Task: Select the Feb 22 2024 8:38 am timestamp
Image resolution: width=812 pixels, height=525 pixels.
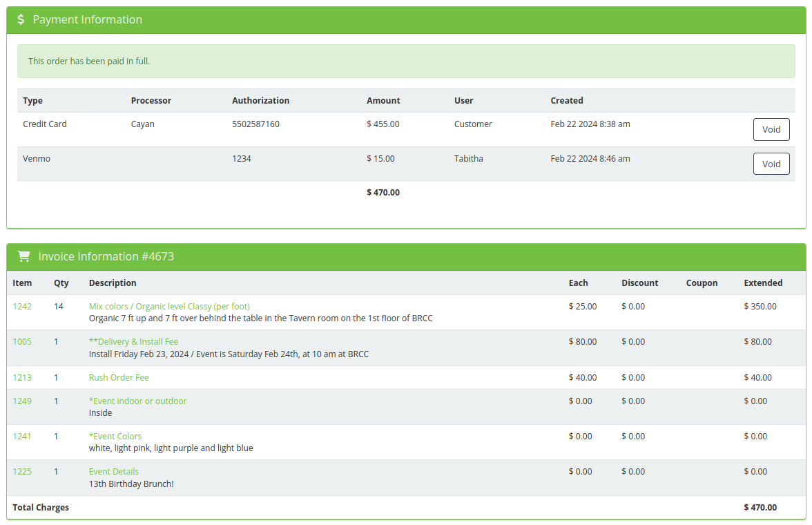Action: 590,124
